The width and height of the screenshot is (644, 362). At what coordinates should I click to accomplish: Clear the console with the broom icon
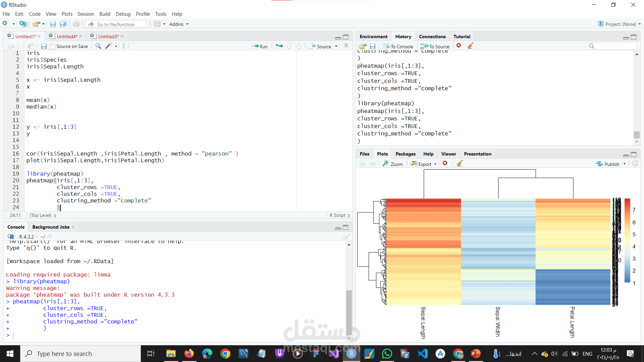click(x=346, y=237)
